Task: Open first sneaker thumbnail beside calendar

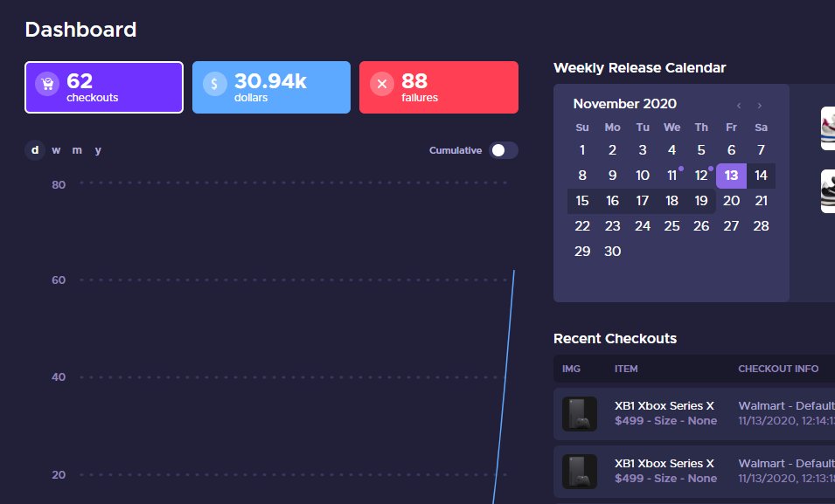Action: [828, 128]
